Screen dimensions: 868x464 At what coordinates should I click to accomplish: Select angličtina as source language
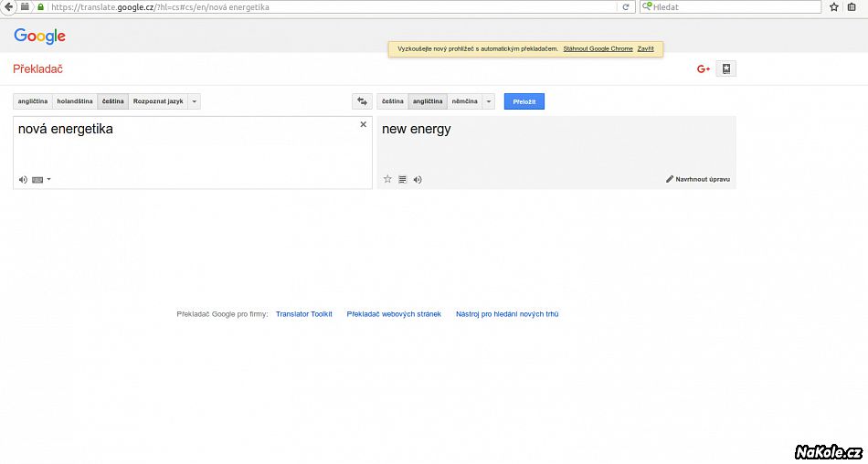(x=33, y=101)
